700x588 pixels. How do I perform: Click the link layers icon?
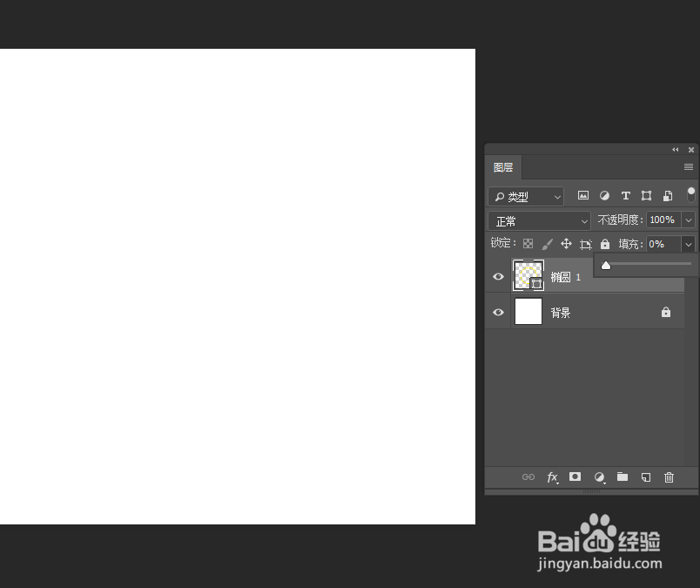[x=528, y=477]
